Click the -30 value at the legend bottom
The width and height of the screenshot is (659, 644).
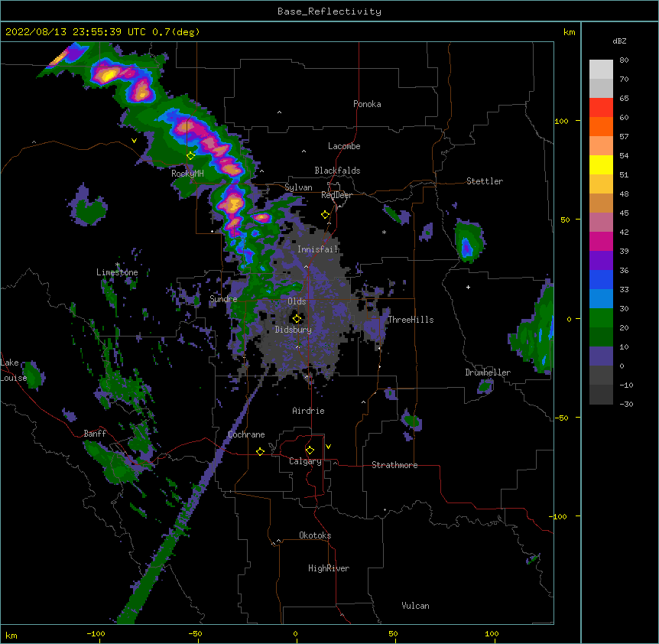coord(626,404)
